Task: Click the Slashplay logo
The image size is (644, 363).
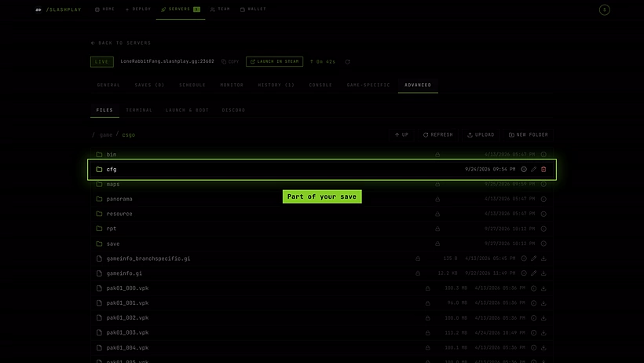Action: [58, 9]
